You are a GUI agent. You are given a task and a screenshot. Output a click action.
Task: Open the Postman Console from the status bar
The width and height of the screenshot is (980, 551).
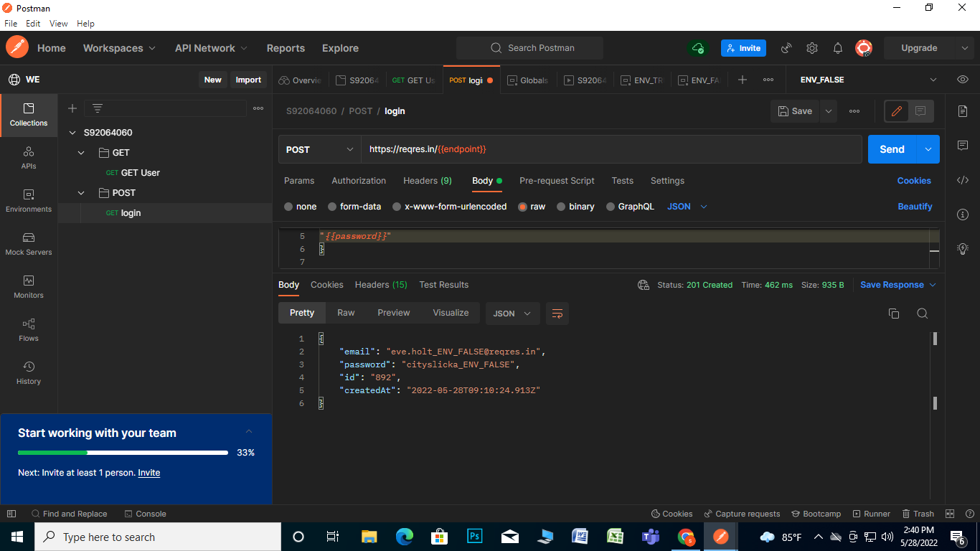[145, 514]
